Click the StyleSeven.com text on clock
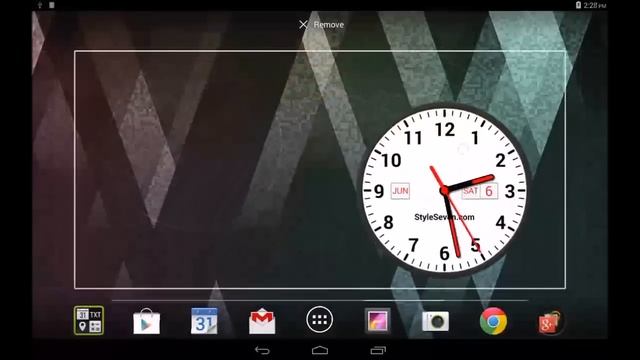Viewport: 640px width, 360px height. [444, 217]
